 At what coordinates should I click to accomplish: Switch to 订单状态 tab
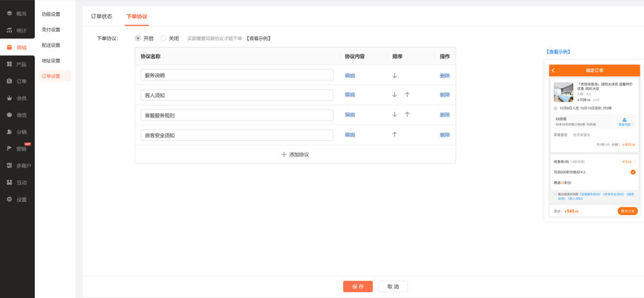[102, 17]
